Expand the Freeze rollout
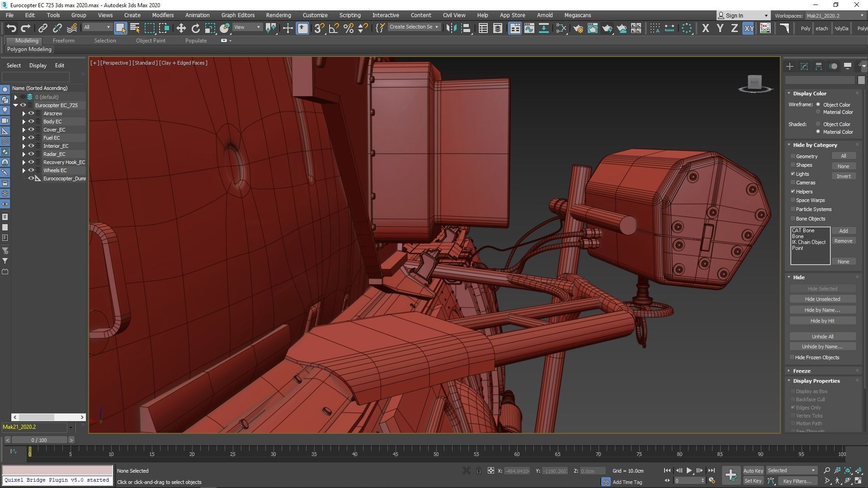This screenshot has height=488, width=868. [x=802, y=371]
